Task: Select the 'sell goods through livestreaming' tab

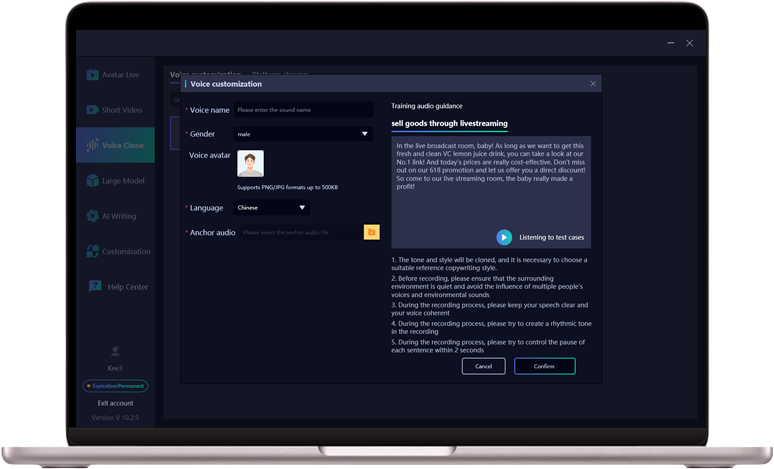Action: [449, 123]
